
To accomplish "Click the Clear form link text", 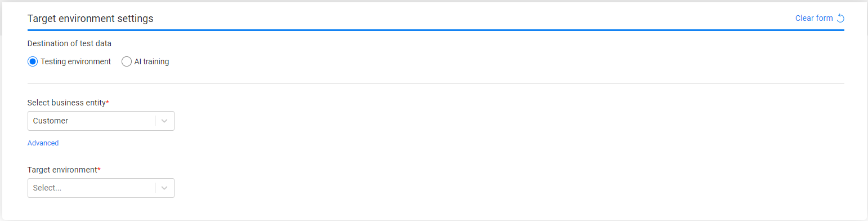I will (x=814, y=18).
